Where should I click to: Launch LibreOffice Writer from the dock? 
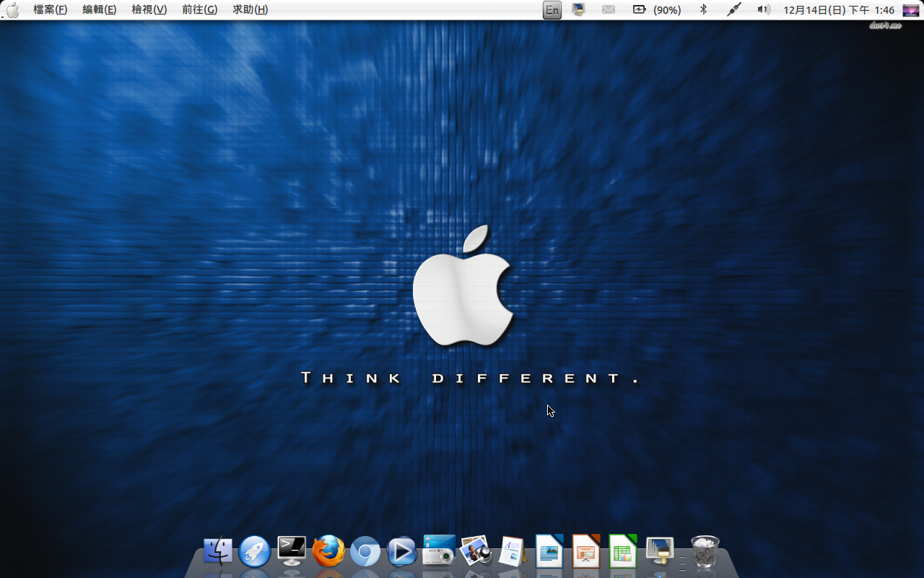[549, 552]
